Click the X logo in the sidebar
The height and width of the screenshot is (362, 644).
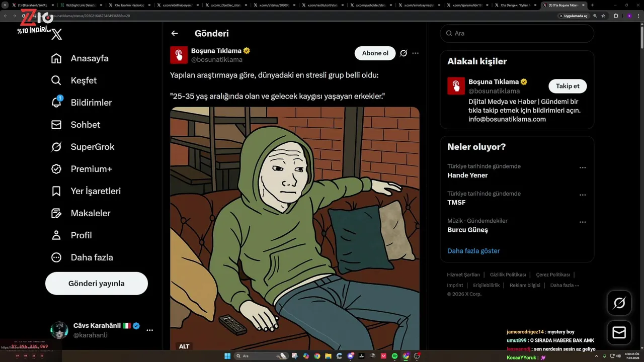pyautogui.click(x=57, y=34)
